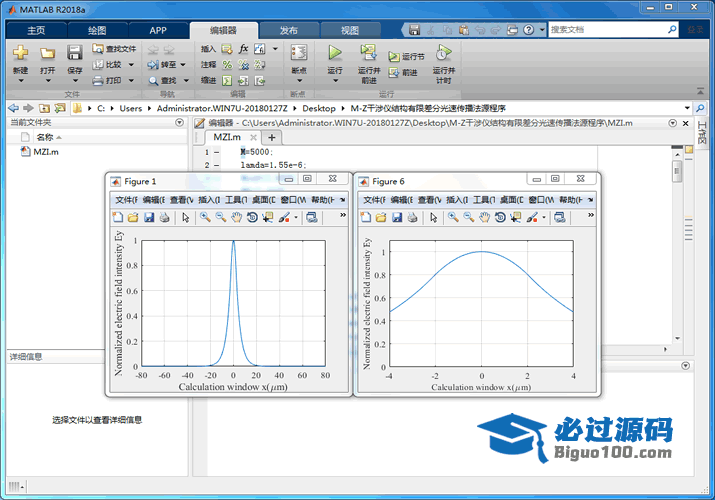The height and width of the screenshot is (500, 715).
Task: Open 文件 menu in Figure 1
Action: pos(126,200)
